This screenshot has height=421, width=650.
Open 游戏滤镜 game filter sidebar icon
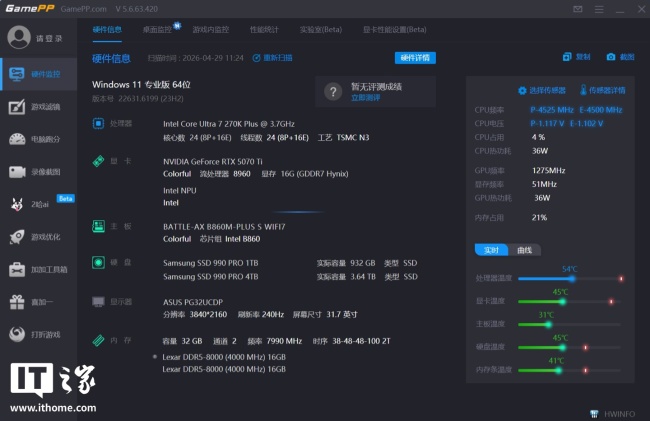tap(17, 107)
